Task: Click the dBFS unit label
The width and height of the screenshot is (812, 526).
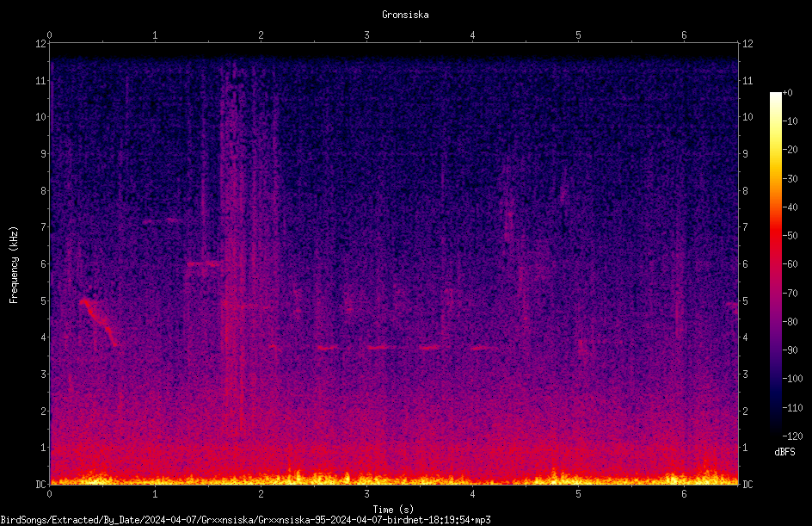Action: [784, 452]
